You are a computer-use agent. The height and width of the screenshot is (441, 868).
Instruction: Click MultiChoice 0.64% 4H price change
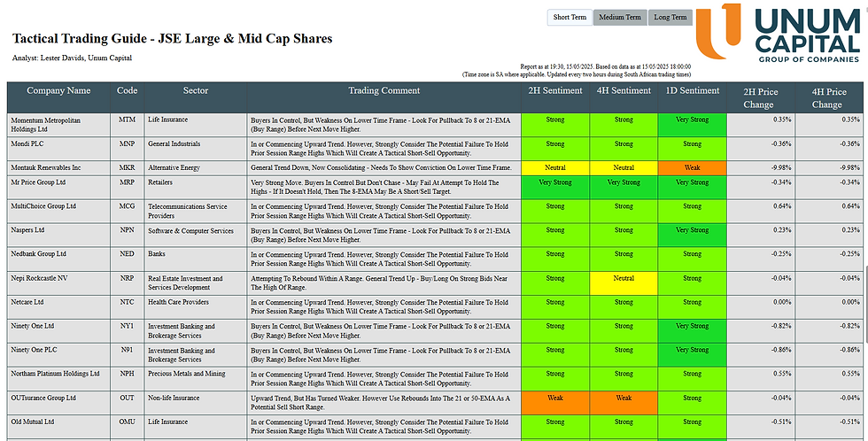coord(850,206)
